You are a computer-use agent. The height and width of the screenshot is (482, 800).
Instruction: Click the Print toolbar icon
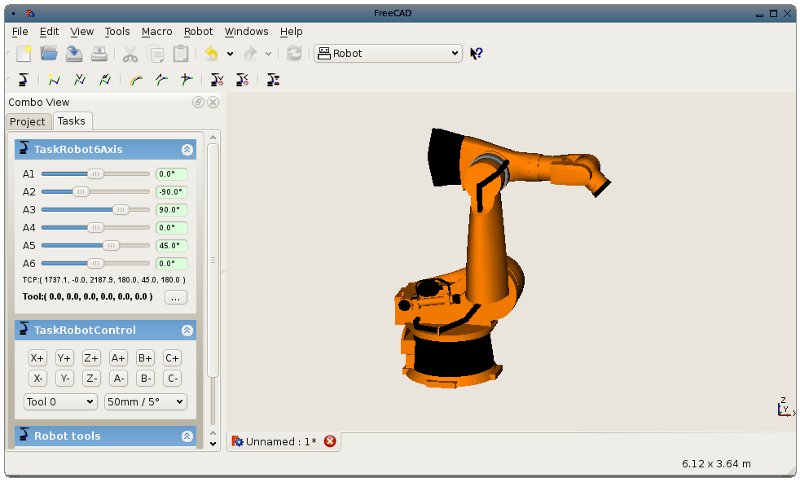click(x=99, y=54)
